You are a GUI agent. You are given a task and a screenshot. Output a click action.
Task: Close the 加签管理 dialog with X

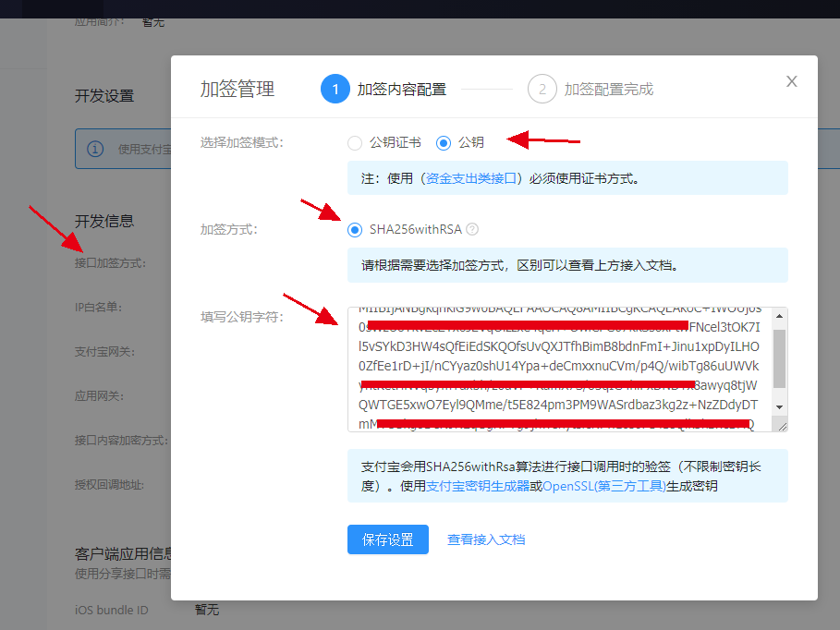click(x=791, y=81)
